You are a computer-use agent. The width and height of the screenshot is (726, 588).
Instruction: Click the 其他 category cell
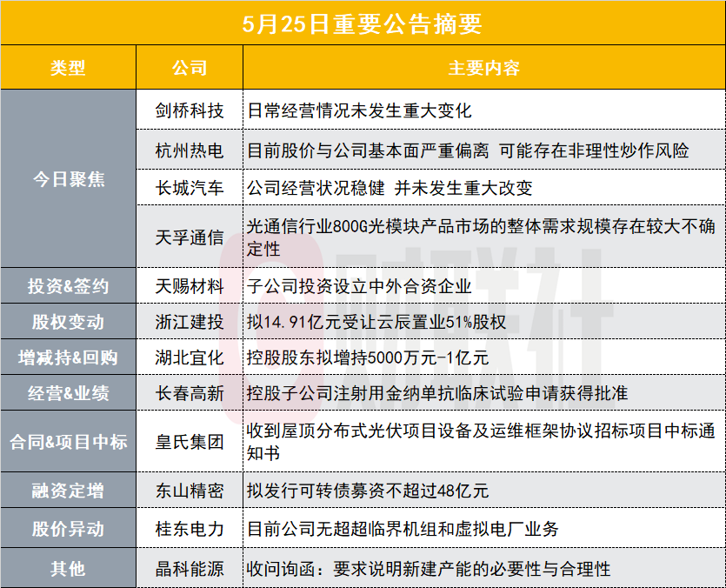[68, 569]
